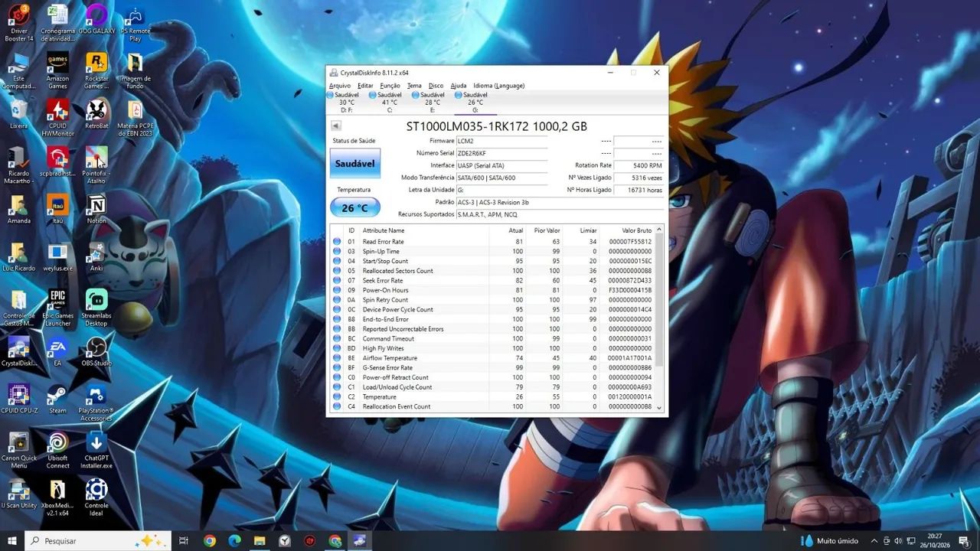Open Microsoft Edge from the taskbar

235,541
